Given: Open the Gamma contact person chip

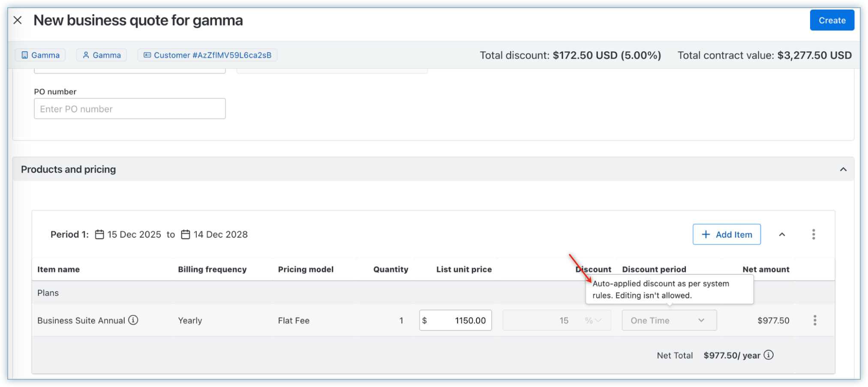Looking at the screenshot, I should click(x=102, y=55).
